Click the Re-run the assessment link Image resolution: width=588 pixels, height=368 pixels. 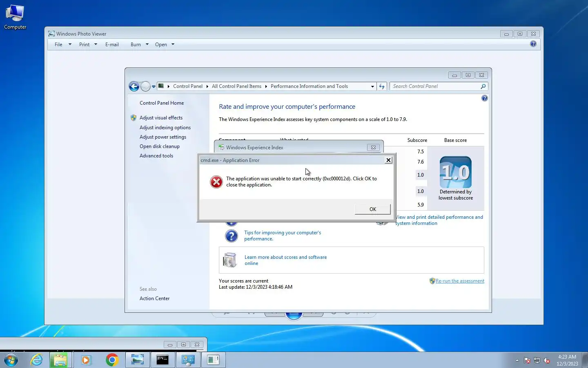click(x=460, y=281)
